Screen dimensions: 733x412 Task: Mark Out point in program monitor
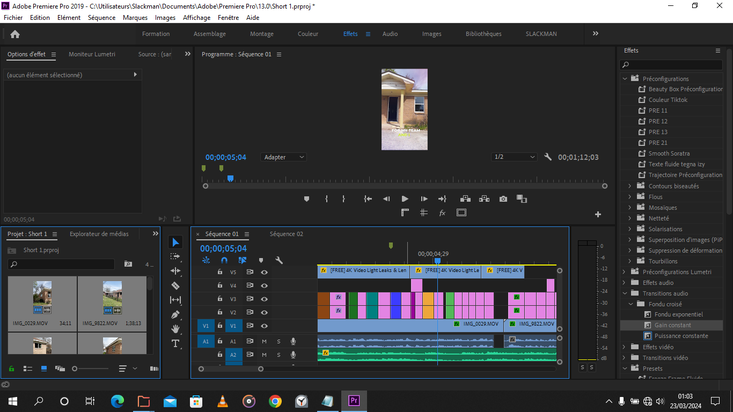point(344,199)
